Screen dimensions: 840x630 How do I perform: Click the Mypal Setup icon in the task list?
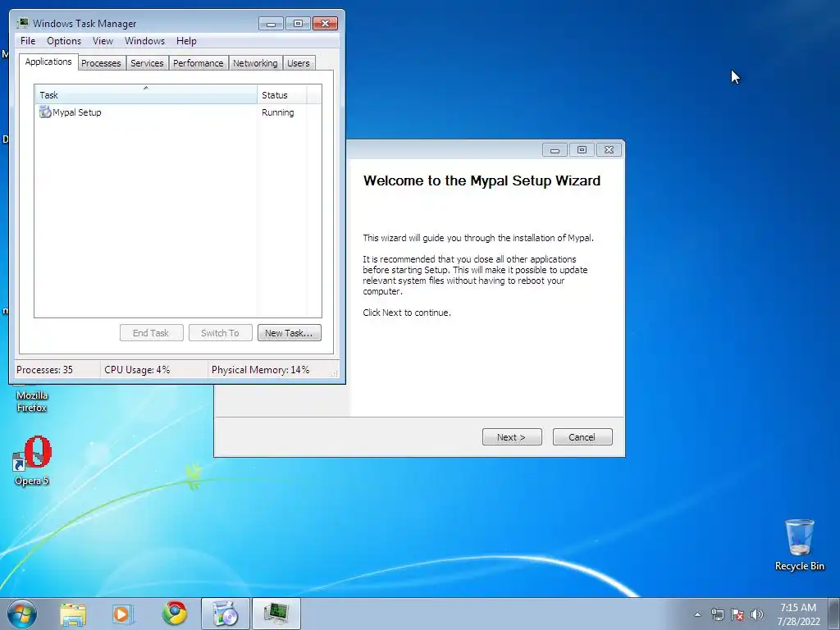point(45,112)
